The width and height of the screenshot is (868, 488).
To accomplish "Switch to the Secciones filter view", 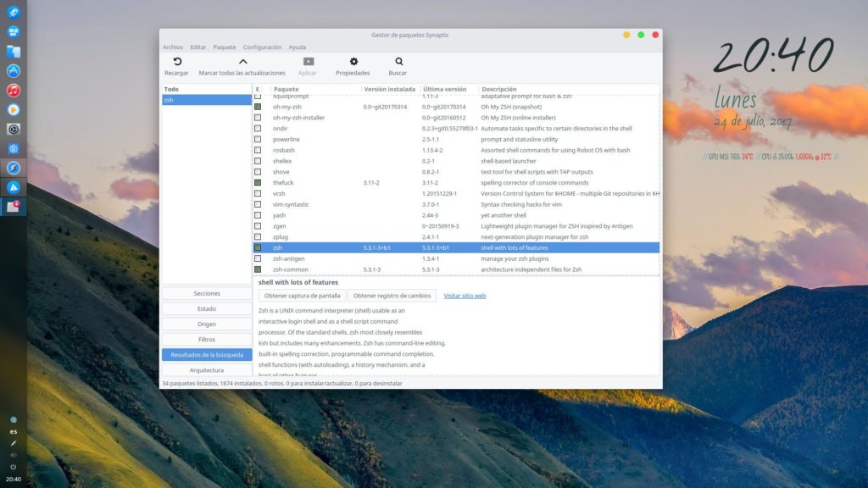I will 207,293.
